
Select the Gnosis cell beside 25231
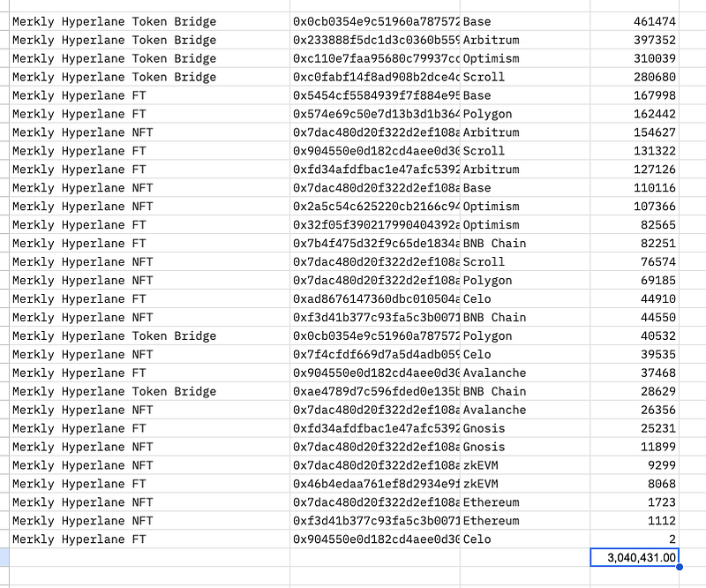coord(525,427)
